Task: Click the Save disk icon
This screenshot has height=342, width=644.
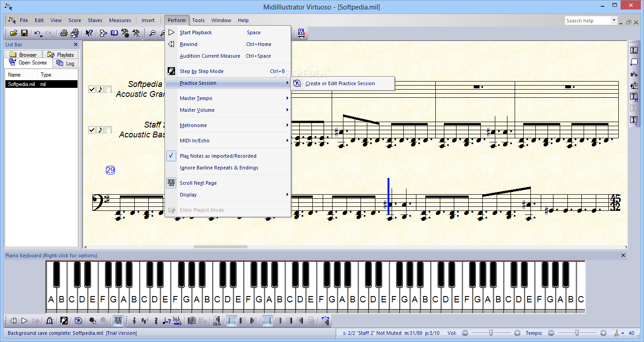Action: 24,33
